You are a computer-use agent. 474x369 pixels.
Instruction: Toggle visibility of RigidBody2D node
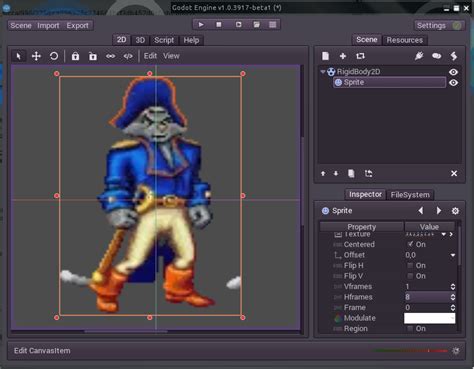[x=453, y=72]
